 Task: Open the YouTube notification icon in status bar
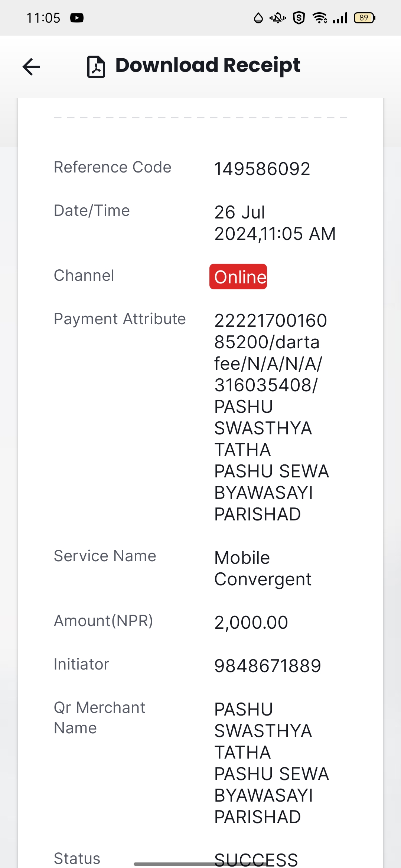tap(77, 18)
